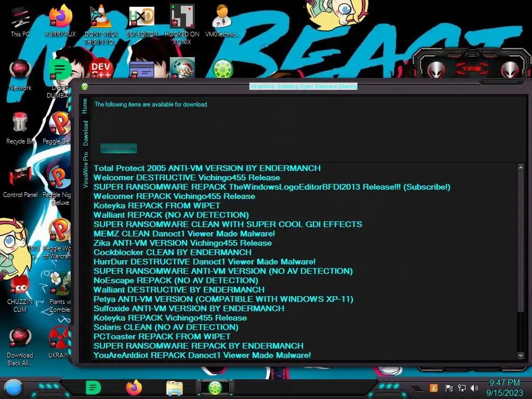The image size is (532, 399).
Task: Click Java update tray icon
Action: pyautogui.click(x=434, y=388)
